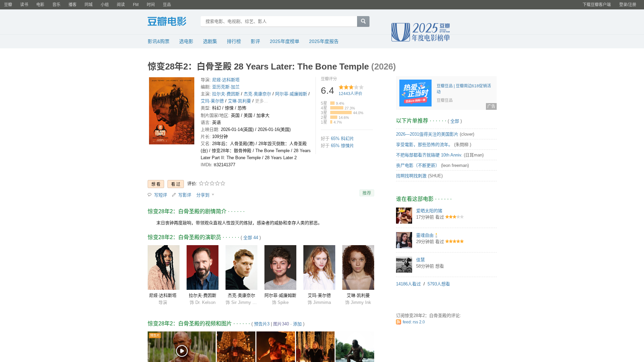Open the 豆瓣周边618促销活动 ad link
The height and width of the screenshot is (362, 644).
pyautogui.click(x=464, y=89)
